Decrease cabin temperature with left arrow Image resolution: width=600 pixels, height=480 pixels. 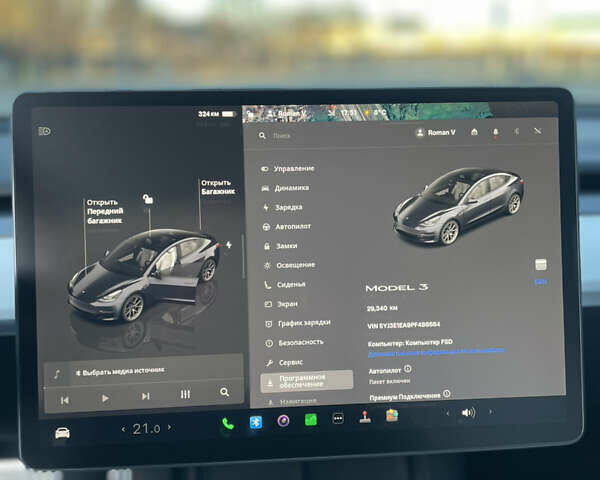[123, 429]
